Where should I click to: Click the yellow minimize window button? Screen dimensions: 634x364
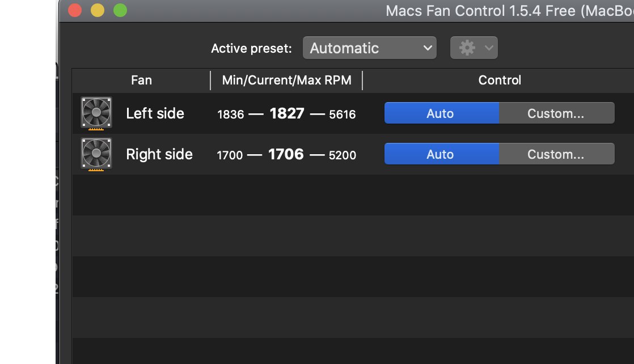[98, 10]
